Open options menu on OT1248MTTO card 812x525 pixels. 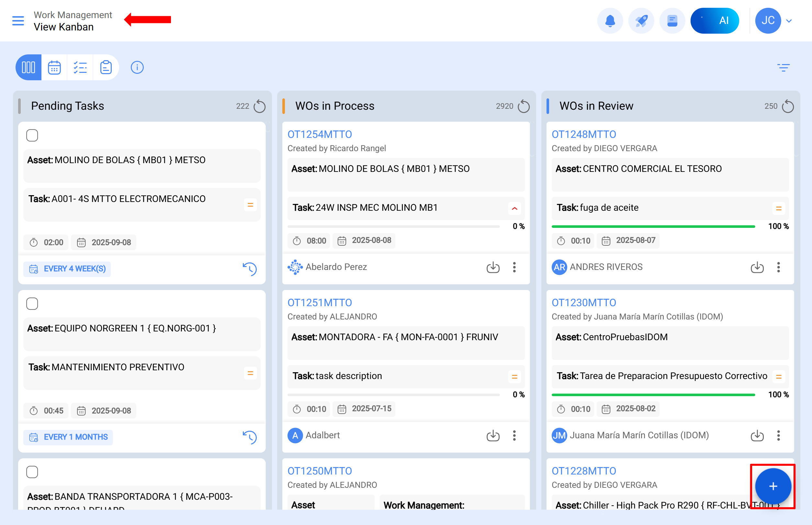779,268
